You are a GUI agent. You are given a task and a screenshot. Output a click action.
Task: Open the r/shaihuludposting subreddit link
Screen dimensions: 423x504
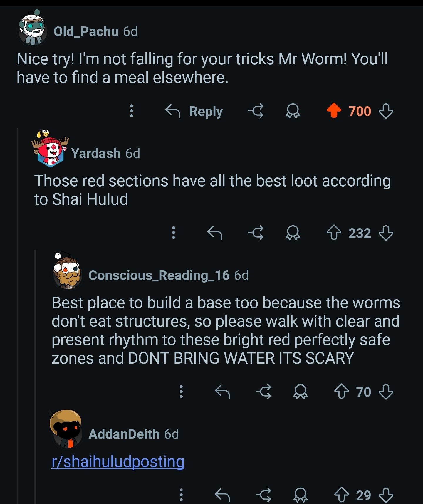tap(118, 461)
